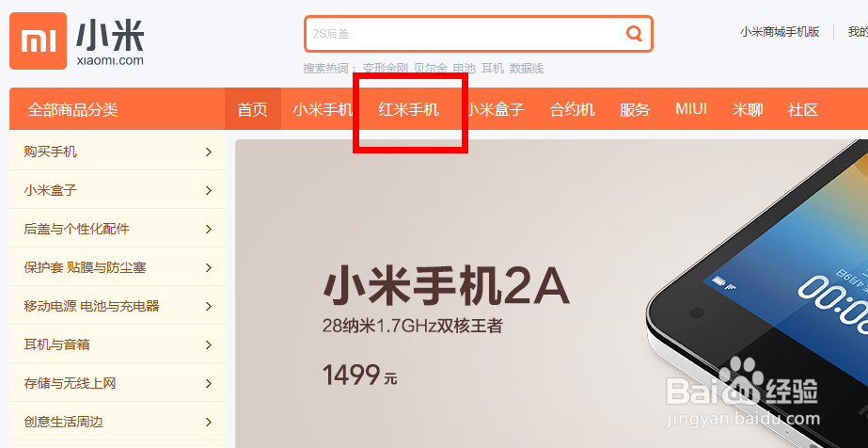Open the 合约机 navigation item

point(572,109)
